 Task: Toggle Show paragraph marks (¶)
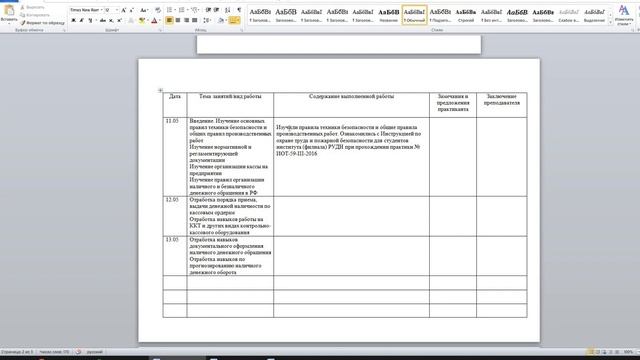click(239, 10)
